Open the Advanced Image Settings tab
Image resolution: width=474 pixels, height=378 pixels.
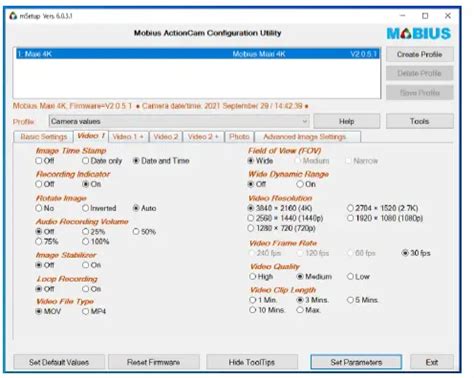(307, 137)
